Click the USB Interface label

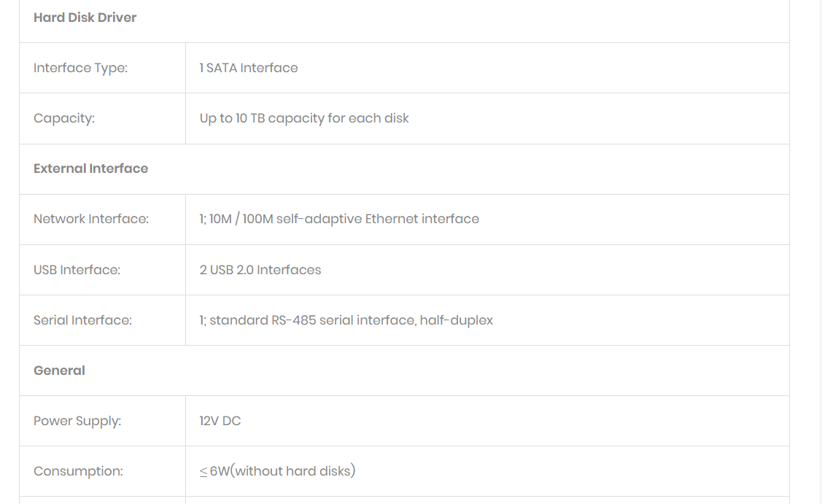tap(77, 270)
